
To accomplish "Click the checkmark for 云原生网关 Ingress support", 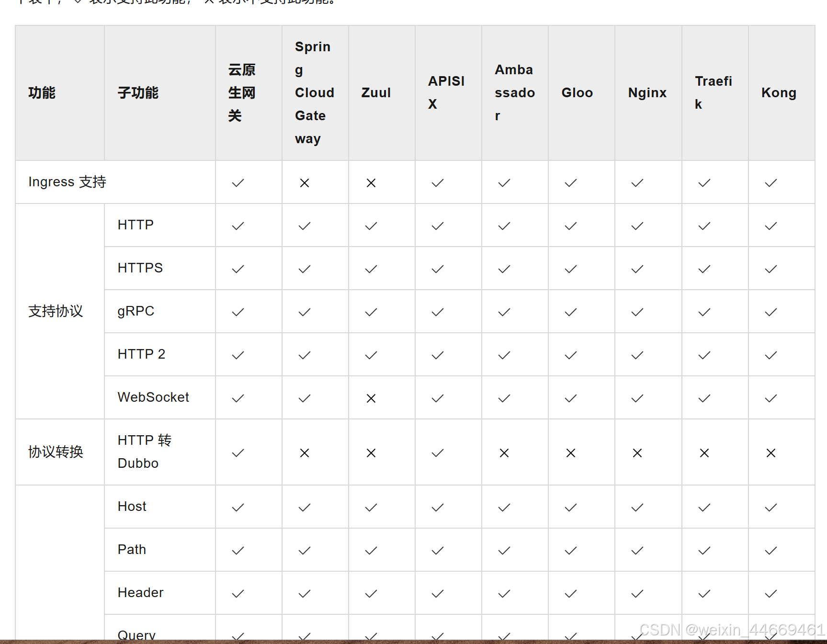I will 238,183.
